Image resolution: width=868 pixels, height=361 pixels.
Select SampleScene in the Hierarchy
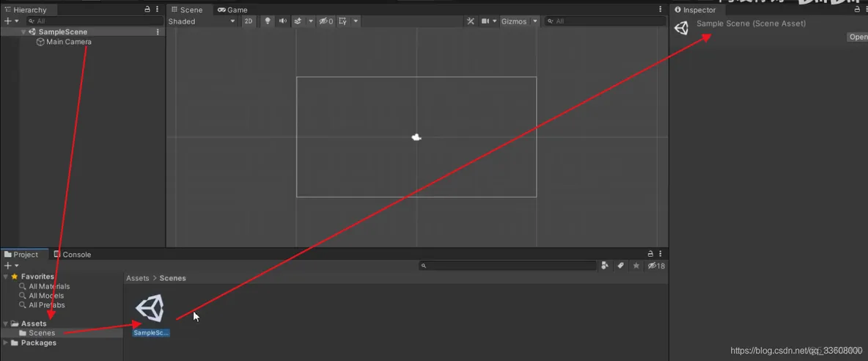click(62, 32)
